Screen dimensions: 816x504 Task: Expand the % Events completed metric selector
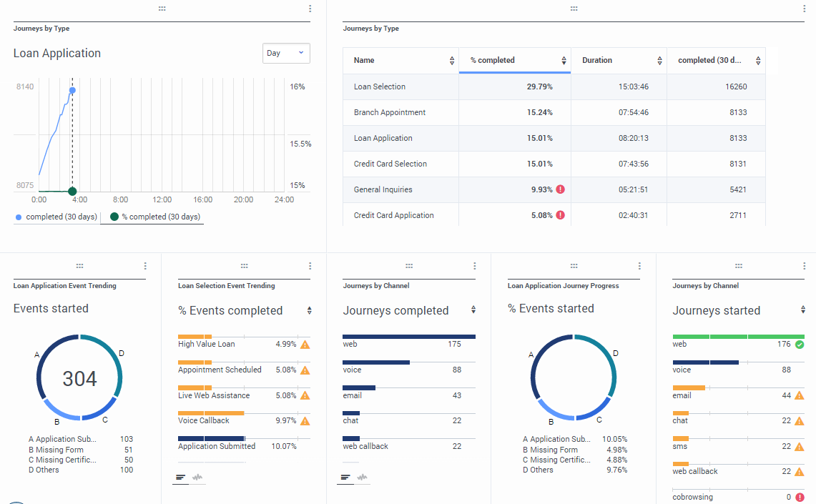pos(309,311)
